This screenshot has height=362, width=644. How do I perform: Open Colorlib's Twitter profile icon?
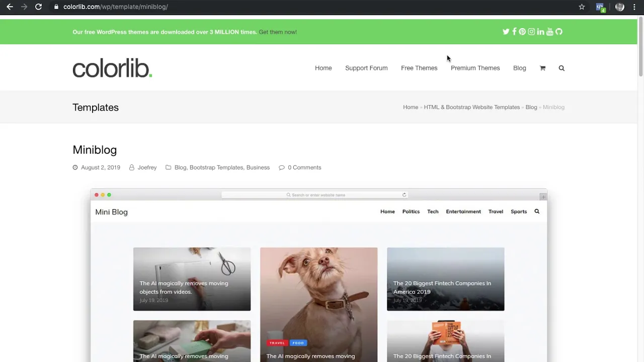pyautogui.click(x=506, y=32)
